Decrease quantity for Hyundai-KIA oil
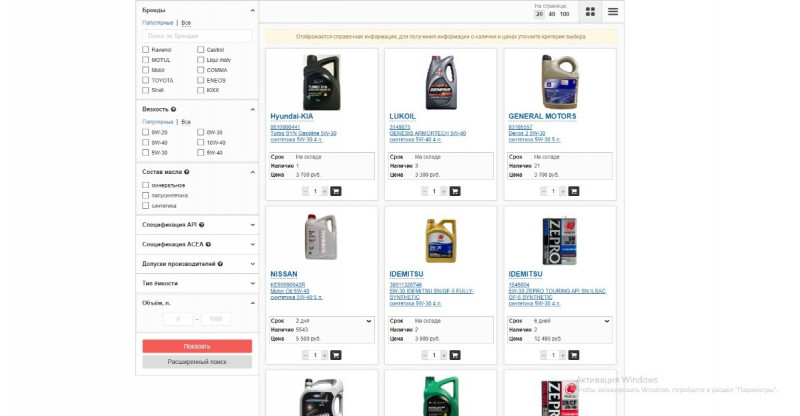 click(306, 191)
